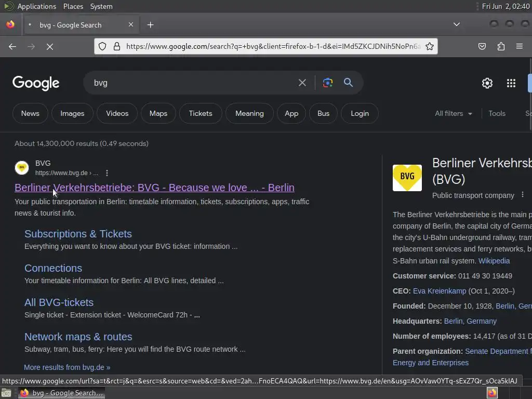Select the News filter chip

pos(30,113)
